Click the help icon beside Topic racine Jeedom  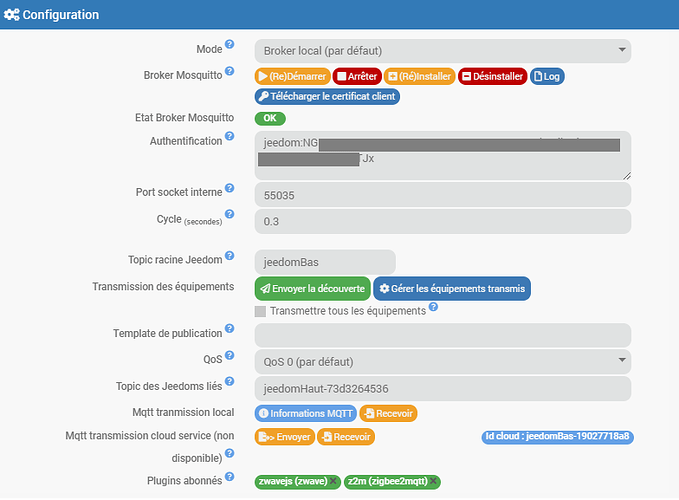[230, 256]
